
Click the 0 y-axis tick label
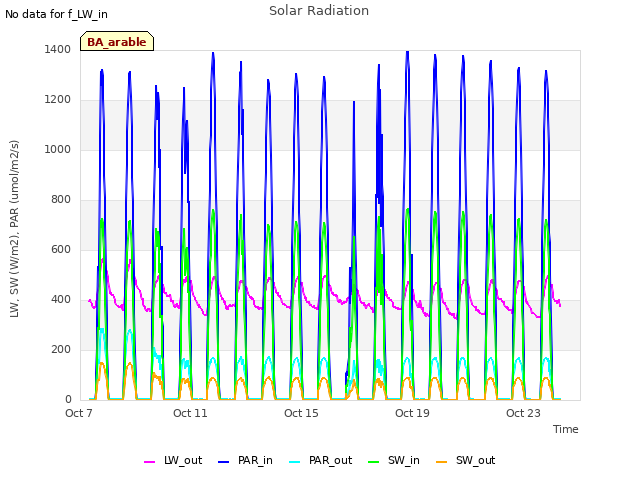tap(68, 399)
